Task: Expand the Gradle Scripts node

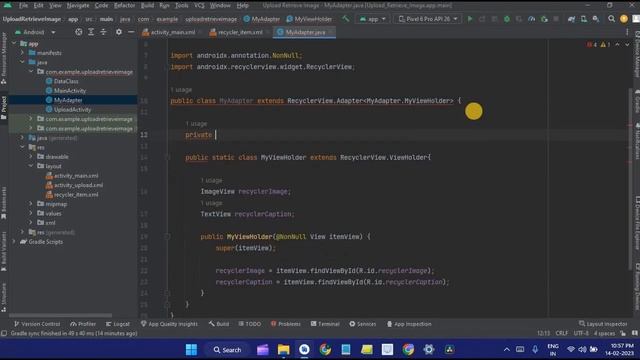Action: pos(14,241)
